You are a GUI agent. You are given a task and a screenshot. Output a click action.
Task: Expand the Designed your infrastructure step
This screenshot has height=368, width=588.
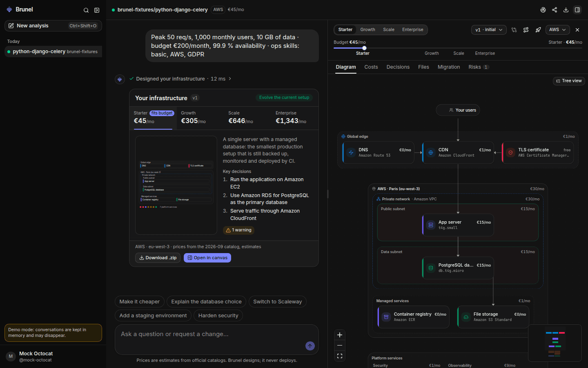pyautogui.click(x=180, y=79)
